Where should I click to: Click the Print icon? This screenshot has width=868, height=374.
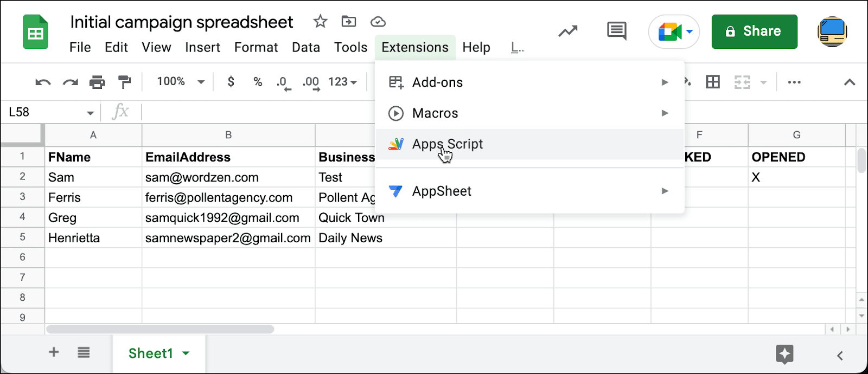[x=97, y=82]
